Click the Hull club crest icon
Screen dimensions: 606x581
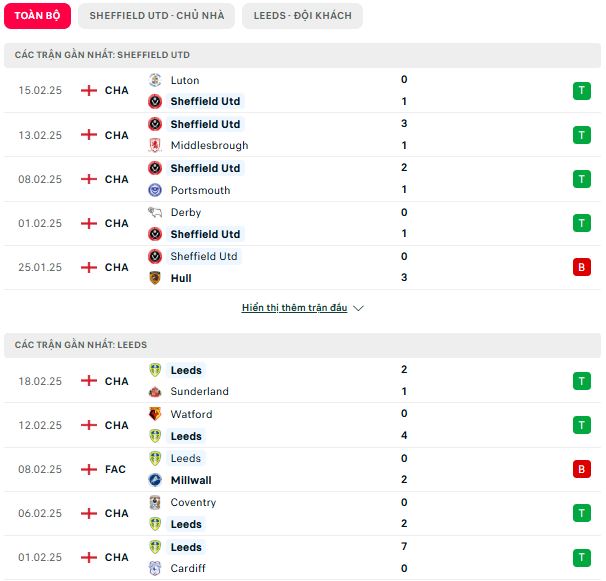[x=155, y=278]
